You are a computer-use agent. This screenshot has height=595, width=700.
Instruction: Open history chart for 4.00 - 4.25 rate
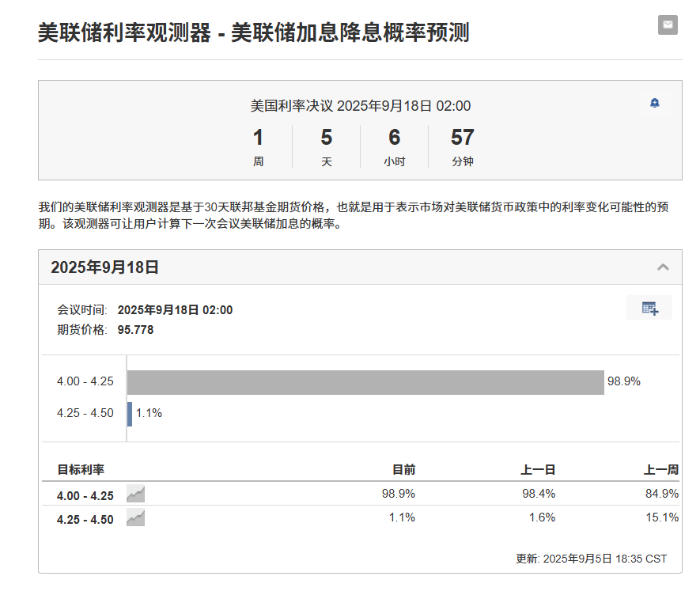pos(134,493)
